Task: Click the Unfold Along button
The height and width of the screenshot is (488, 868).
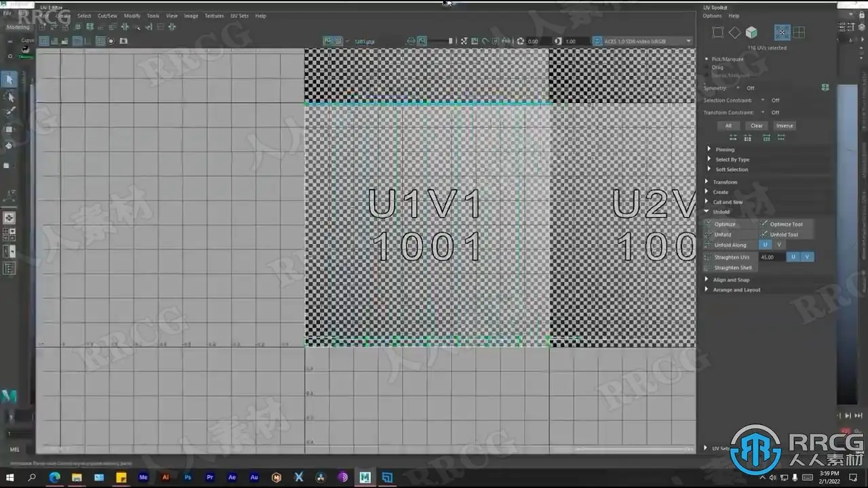Action: click(x=730, y=245)
